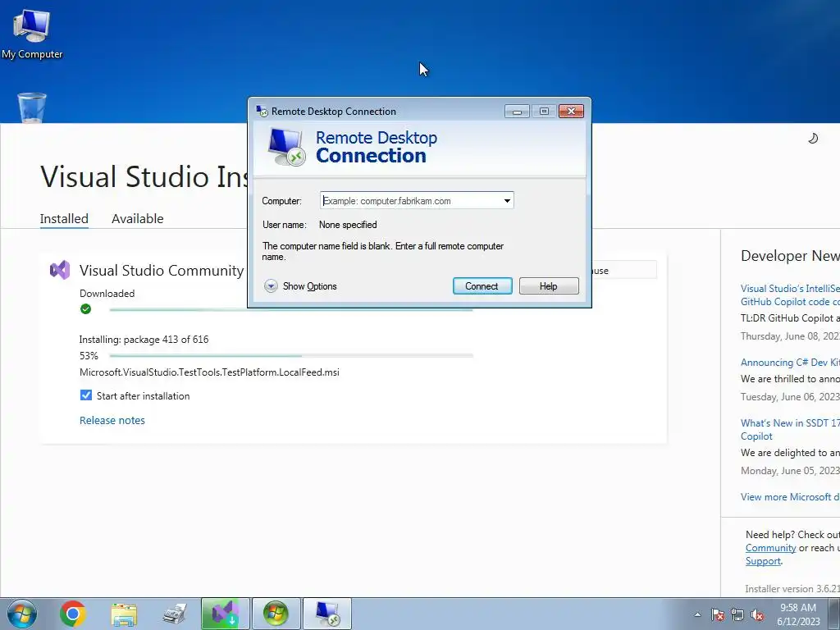Open the fax and scan taskbar icon

(175, 614)
